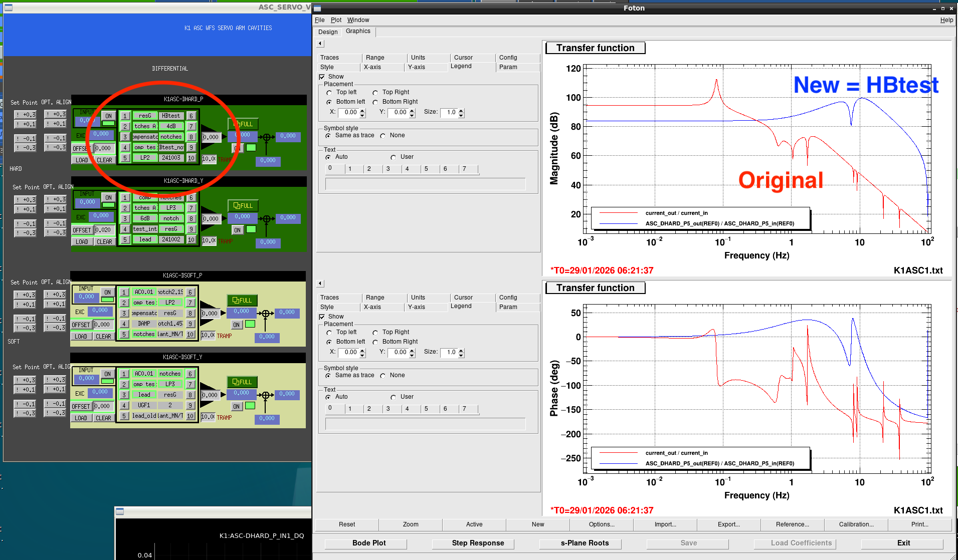
Task: Open the Plot menu in Foton
Action: pyautogui.click(x=336, y=20)
